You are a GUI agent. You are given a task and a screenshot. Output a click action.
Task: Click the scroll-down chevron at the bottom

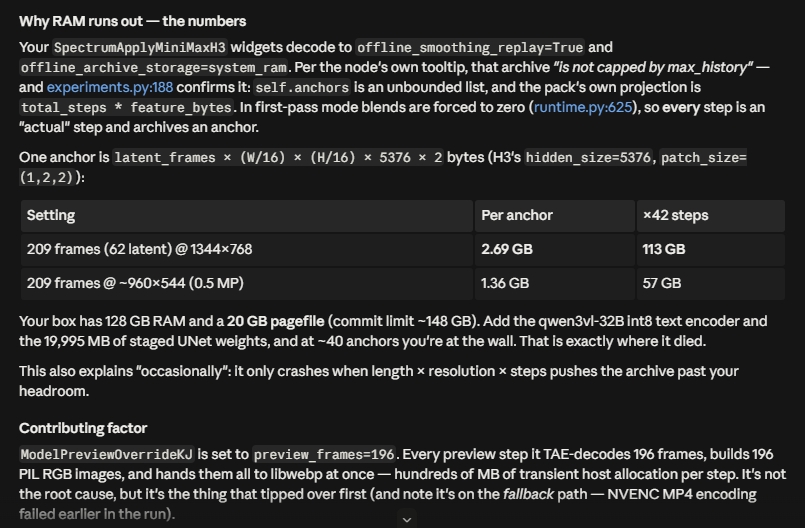click(407, 519)
